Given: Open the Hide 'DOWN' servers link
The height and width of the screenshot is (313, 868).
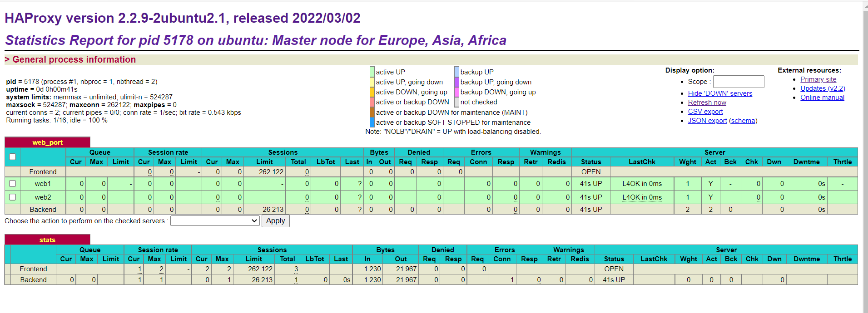Looking at the screenshot, I should pyautogui.click(x=720, y=93).
